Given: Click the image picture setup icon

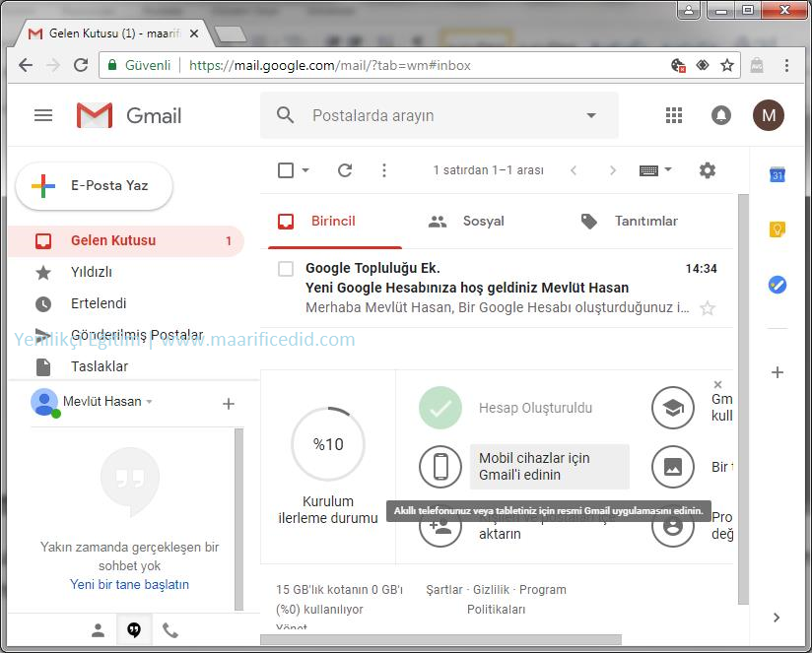Looking at the screenshot, I should pos(673,466).
